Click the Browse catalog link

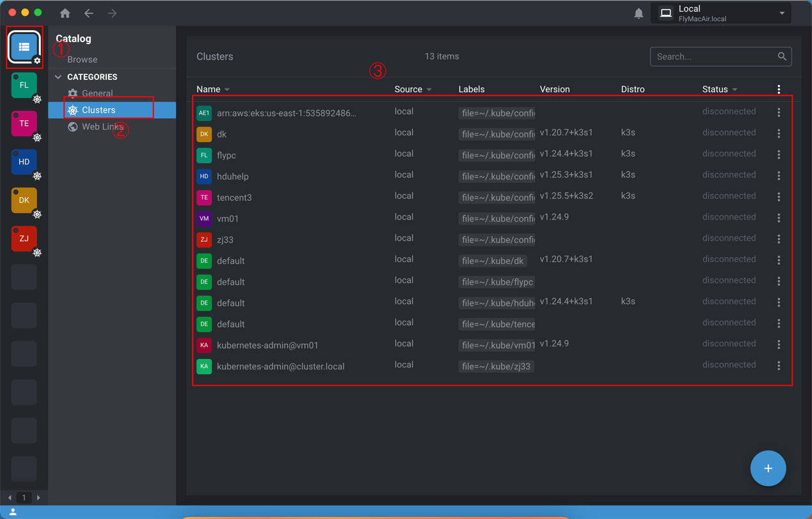[x=83, y=60]
